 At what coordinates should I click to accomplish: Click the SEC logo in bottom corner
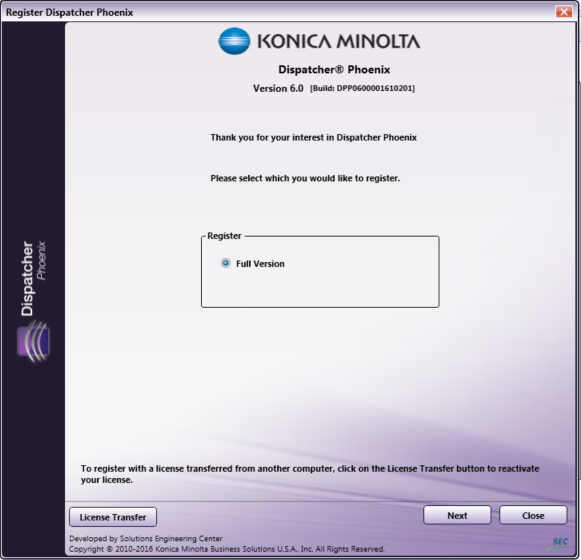tap(560, 542)
